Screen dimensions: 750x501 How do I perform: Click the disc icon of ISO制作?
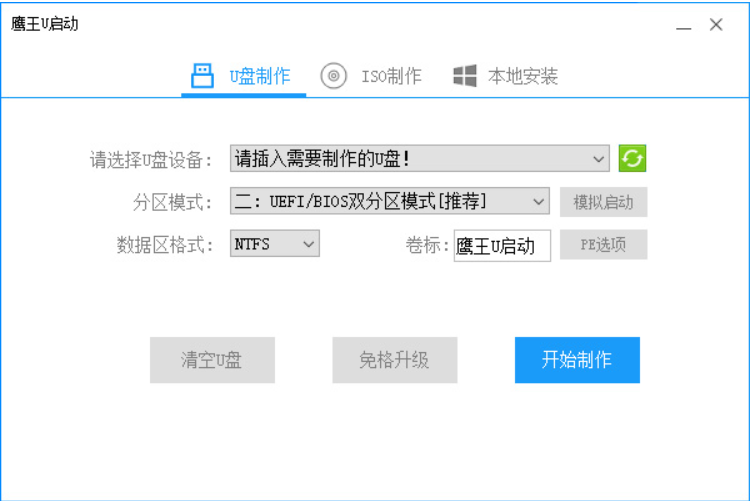pyautogui.click(x=333, y=76)
